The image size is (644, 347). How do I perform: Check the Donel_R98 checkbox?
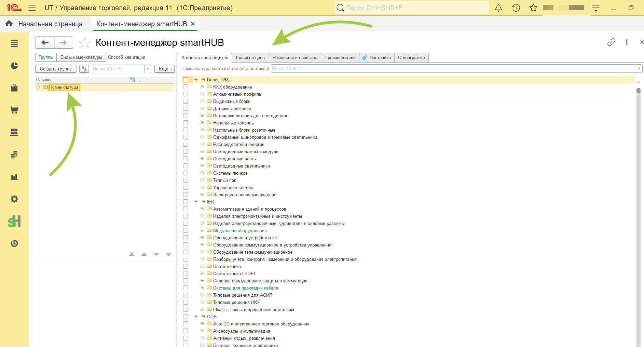point(186,80)
